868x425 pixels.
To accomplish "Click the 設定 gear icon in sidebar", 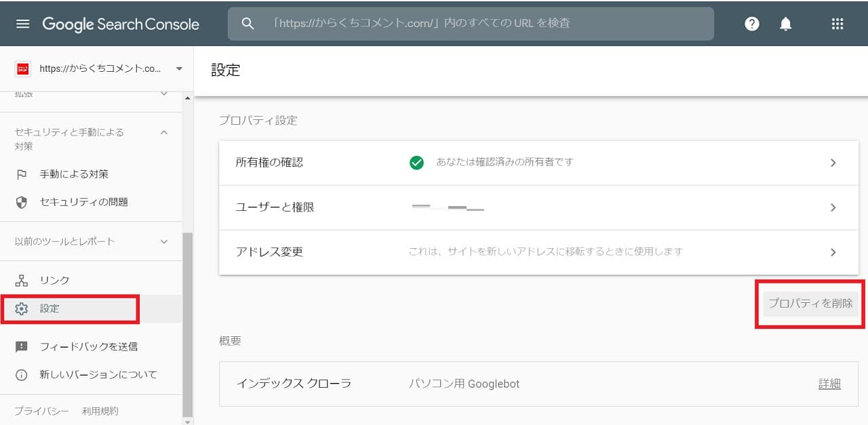I will (22, 308).
